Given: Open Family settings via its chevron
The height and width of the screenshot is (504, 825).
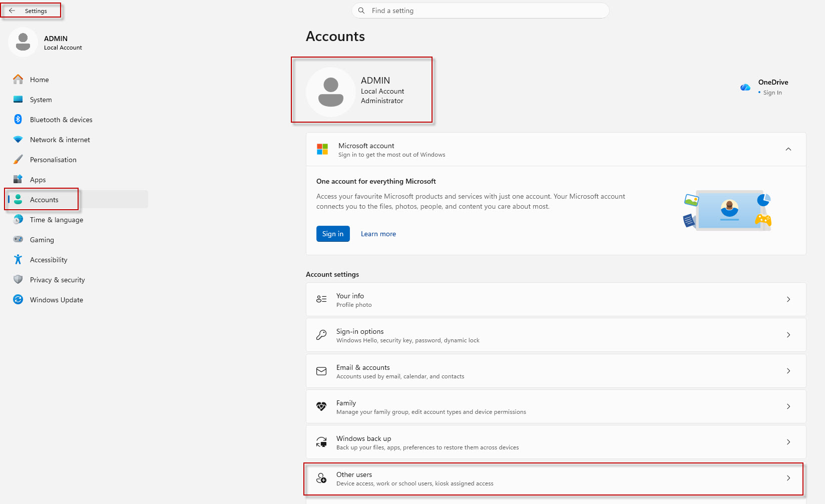Looking at the screenshot, I should pos(788,406).
